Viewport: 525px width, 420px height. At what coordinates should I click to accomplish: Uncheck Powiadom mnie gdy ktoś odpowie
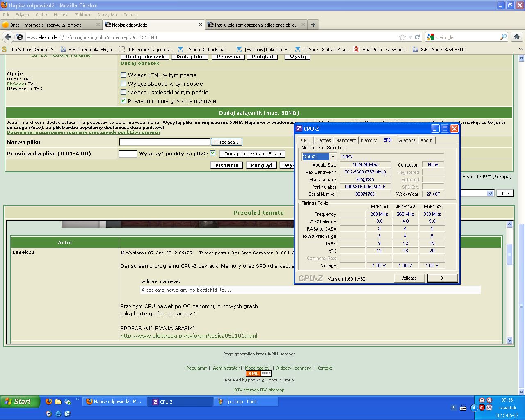click(x=123, y=101)
